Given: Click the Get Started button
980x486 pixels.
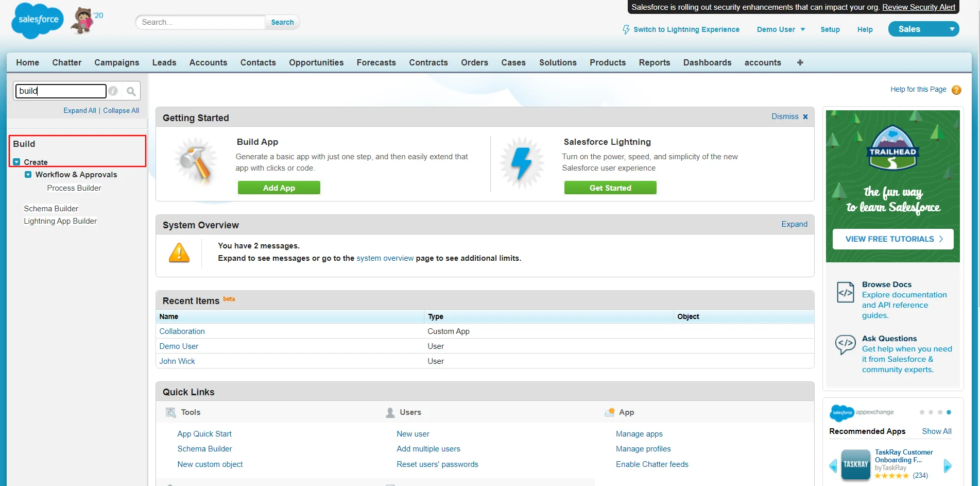Looking at the screenshot, I should (x=610, y=188).
